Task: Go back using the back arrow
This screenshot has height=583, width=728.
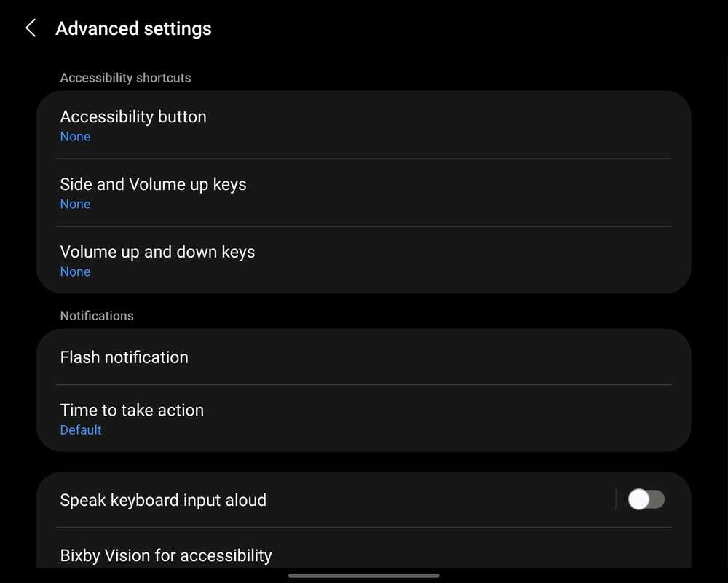Action: [31, 28]
